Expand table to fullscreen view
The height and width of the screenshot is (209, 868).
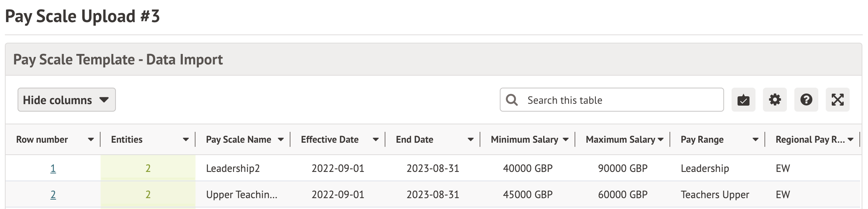[x=837, y=100]
